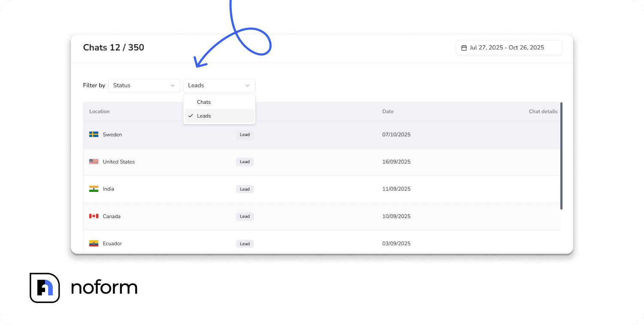This screenshot has height=325, width=644.
Task: Open the Status filter dropdown
Action: (144, 85)
